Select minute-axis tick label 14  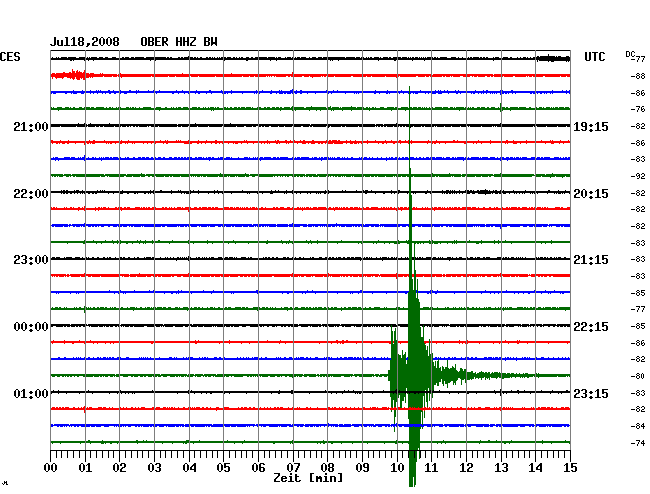[535, 468]
